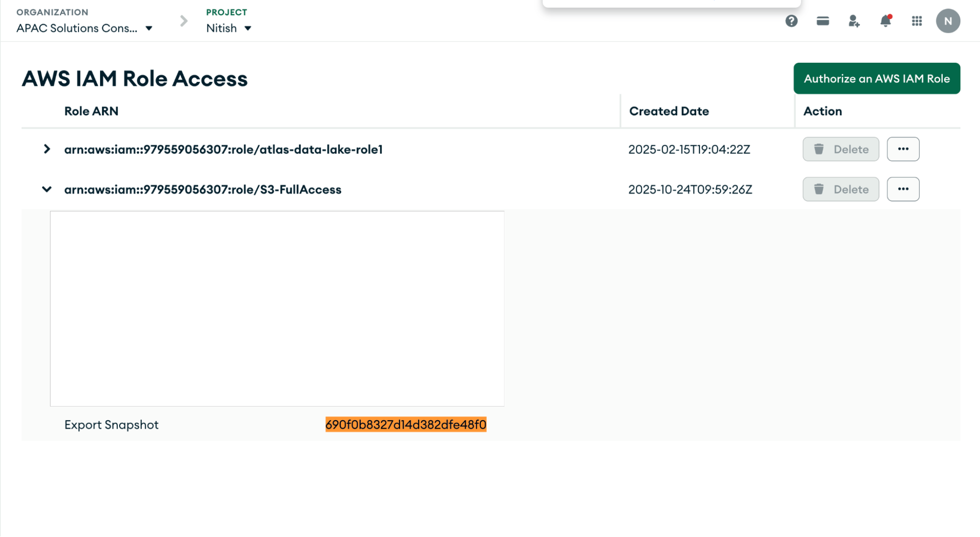Viewport: 980px width, 537px height.
Task: Delete the atlas-data-lake-role1 role
Action: tap(840, 149)
